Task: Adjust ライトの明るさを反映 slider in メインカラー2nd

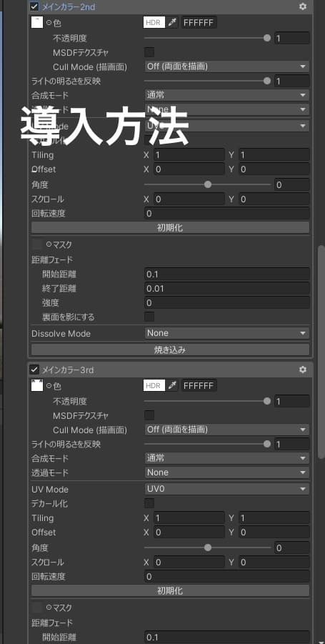Action: 208,81
